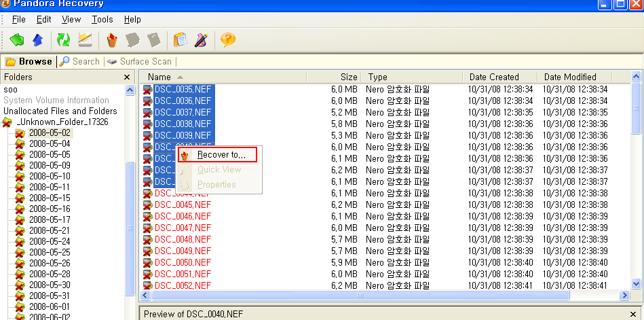Click file icon of DSC_0050.NEF
The image size is (644, 320).
point(147,262)
